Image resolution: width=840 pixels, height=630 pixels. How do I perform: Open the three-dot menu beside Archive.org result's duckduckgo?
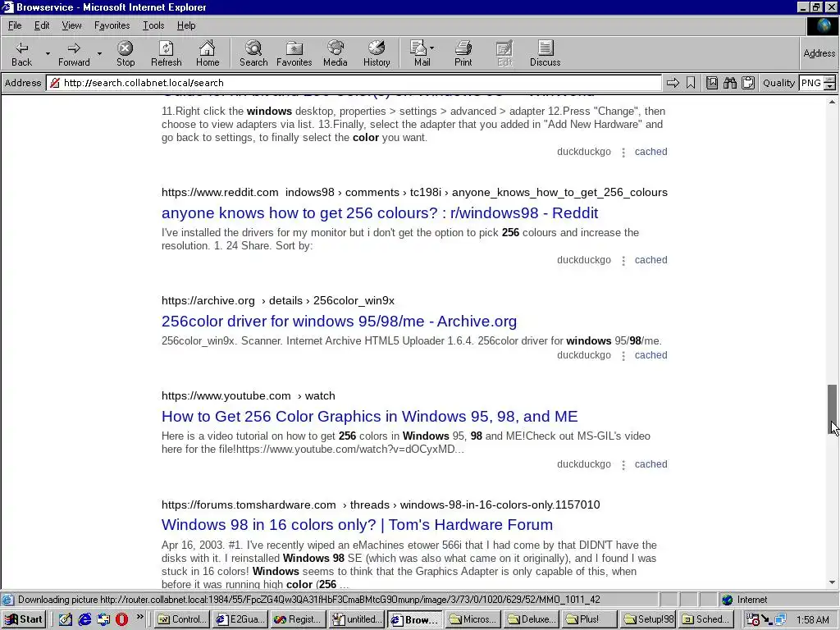(x=623, y=356)
